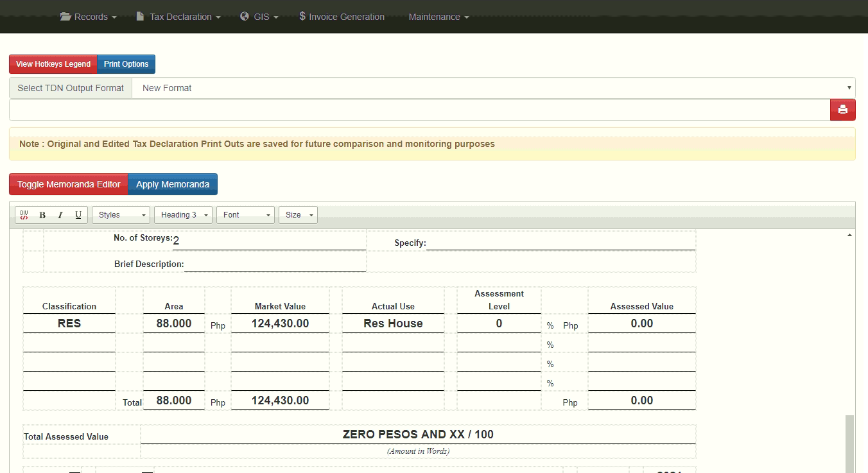
Task: Click the Assessment Level column header
Action: tap(499, 300)
